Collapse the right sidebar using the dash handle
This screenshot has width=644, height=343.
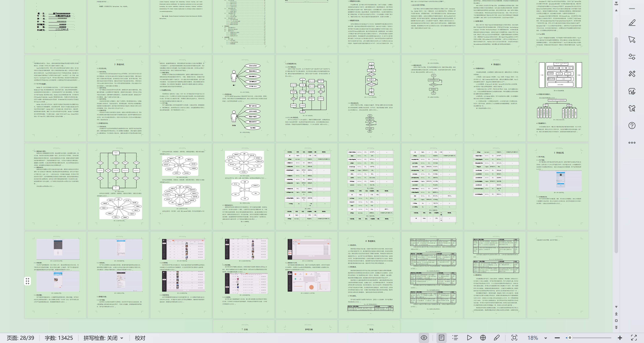tap(632, 9)
